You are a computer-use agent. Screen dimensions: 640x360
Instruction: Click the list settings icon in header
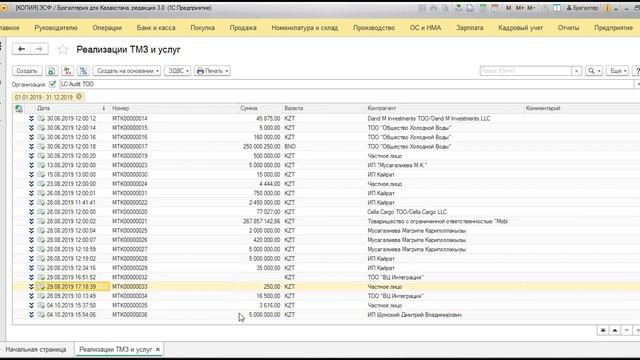pos(19,108)
